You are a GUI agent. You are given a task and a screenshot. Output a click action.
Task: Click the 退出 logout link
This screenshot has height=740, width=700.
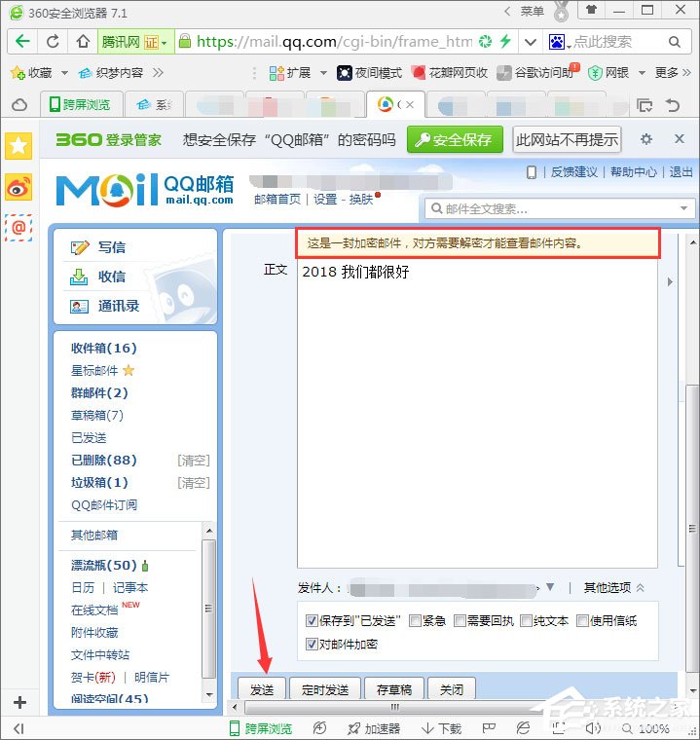click(x=681, y=171)
